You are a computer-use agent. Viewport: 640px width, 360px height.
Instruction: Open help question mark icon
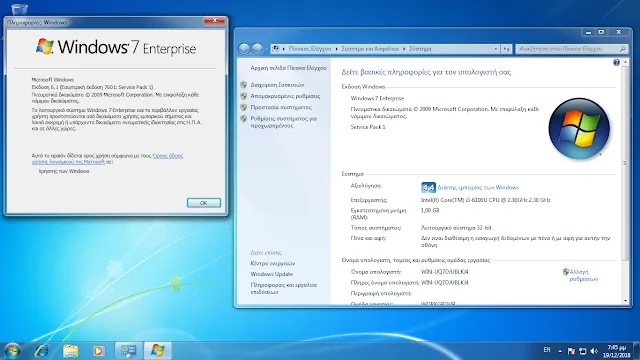coord(616,62)
